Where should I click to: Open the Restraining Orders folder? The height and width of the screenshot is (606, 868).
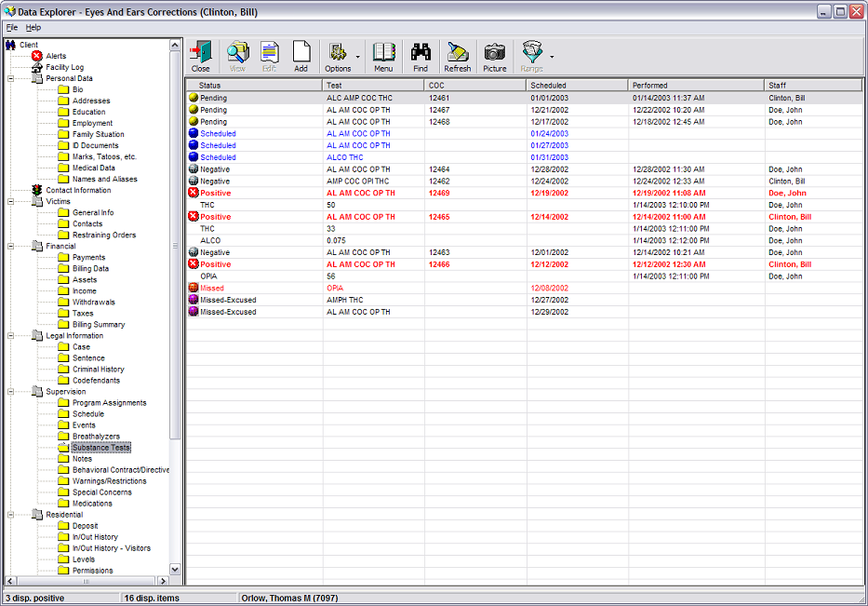pyautogui.click(x=104, y=235)
